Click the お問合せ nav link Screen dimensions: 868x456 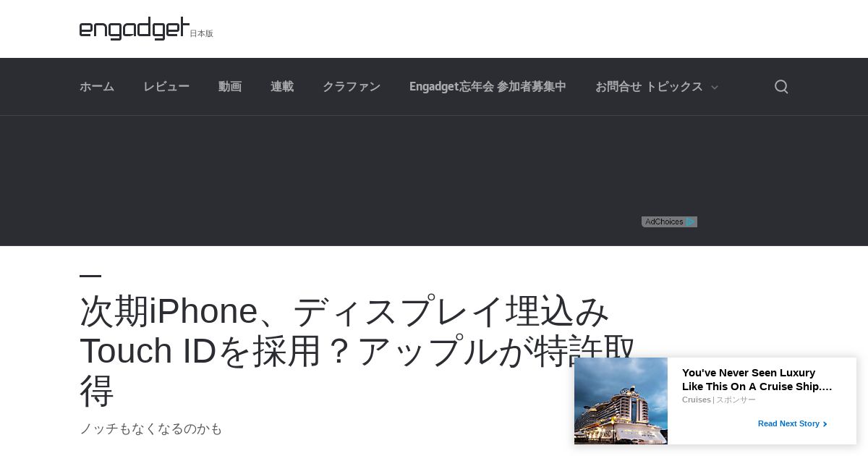(x=618, y=87)
